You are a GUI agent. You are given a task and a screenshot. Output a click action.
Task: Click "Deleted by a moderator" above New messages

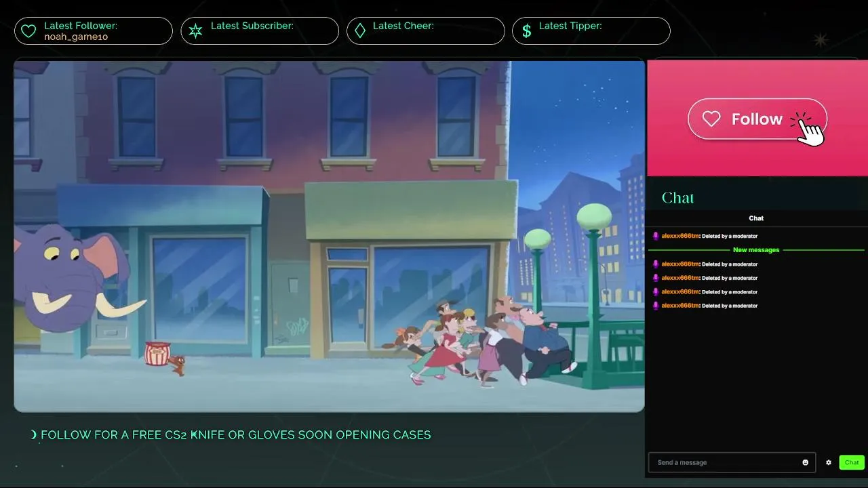pyautogui.click(x=730, y=236)
